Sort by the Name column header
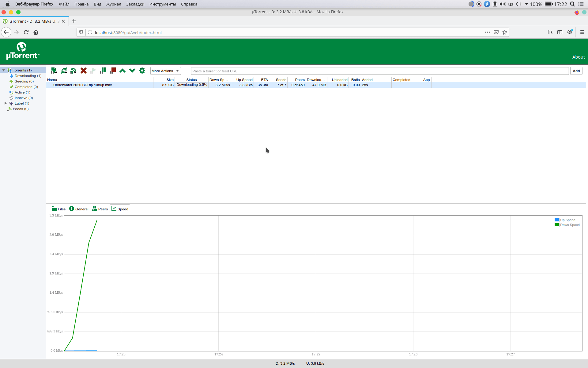 coord(100,80)
